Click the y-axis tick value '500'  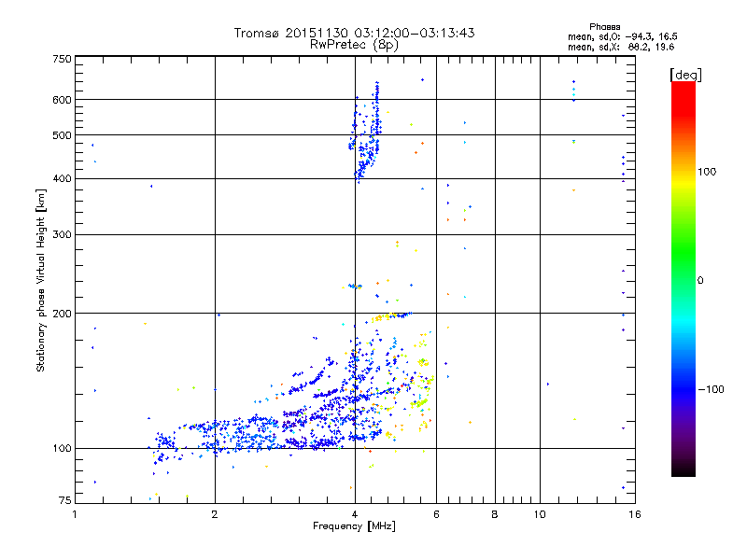[63, 135]
